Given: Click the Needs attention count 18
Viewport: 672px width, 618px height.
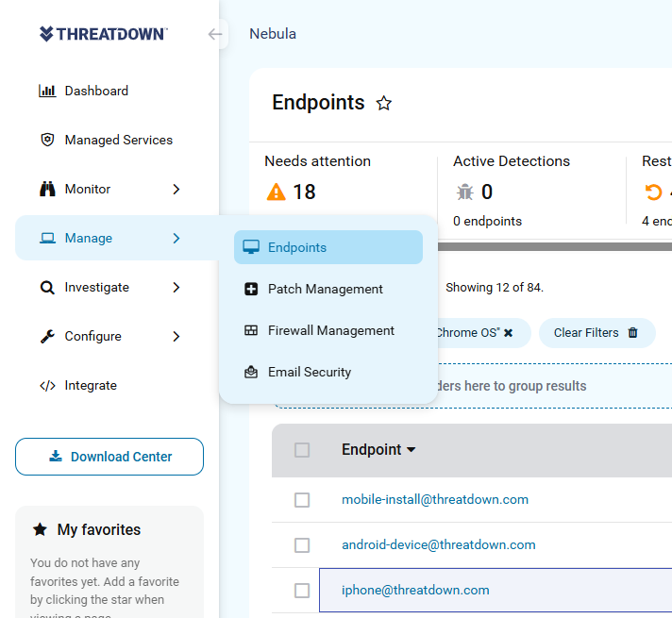Looking at the screenshot, I should 304,192.
